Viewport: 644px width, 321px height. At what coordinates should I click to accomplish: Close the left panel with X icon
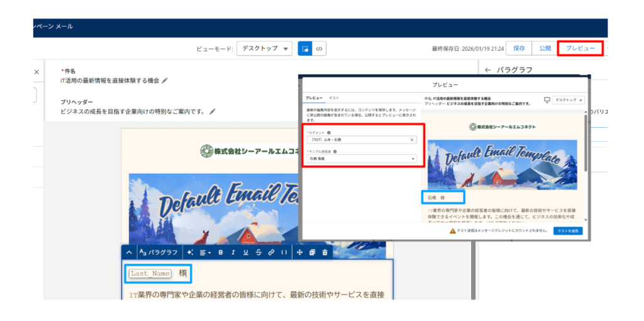click(36, 72)
